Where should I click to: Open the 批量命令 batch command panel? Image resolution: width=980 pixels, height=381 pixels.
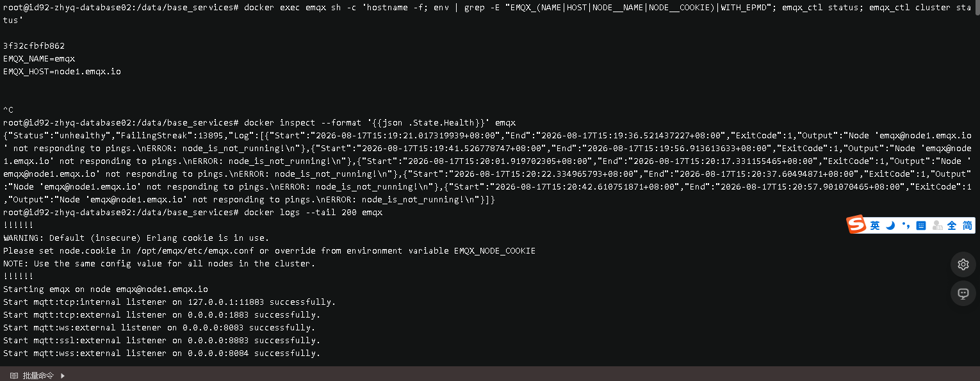point(38,376)
